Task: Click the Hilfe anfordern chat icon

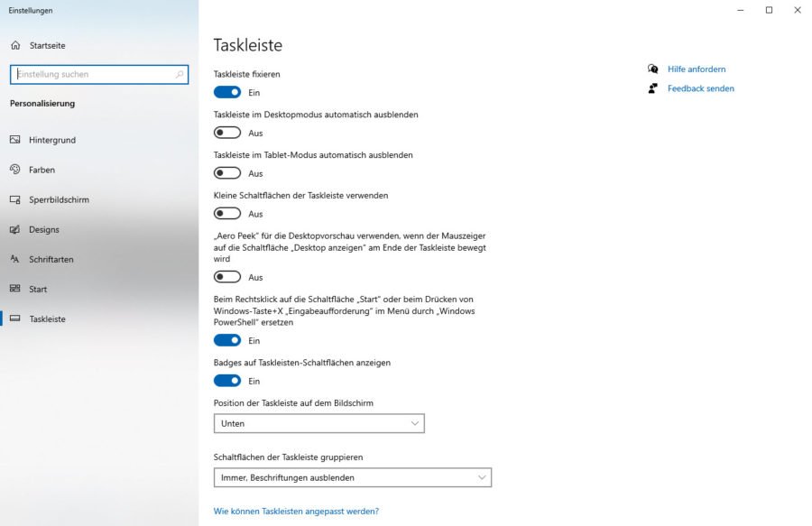Action: coord(652,69)
